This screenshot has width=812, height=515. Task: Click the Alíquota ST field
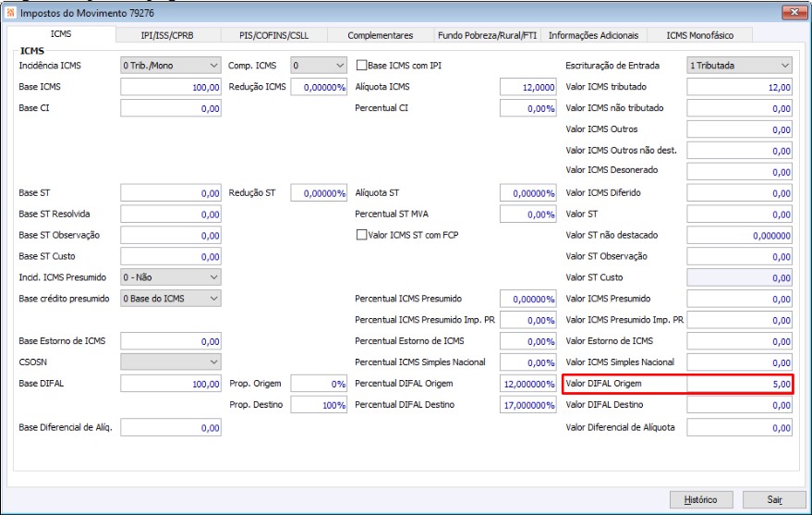pyautogui.click(x=528, y=192)
